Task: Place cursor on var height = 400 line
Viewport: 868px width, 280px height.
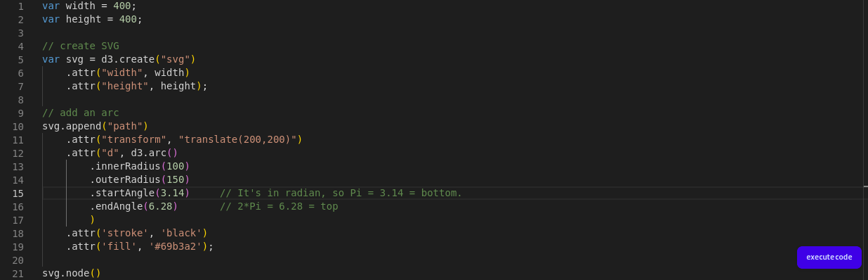Action: pos(92,19)
